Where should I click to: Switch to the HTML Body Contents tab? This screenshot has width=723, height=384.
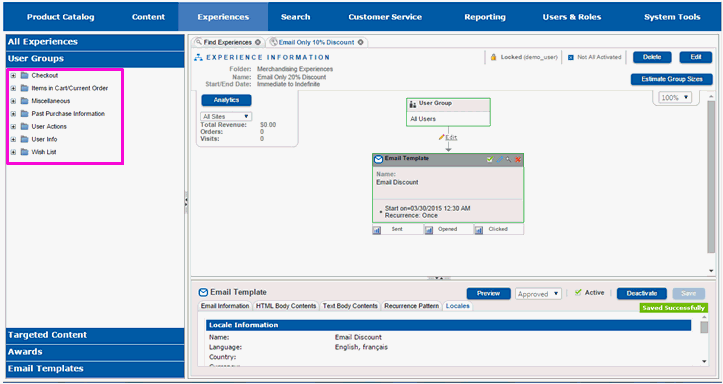point(286,306)
